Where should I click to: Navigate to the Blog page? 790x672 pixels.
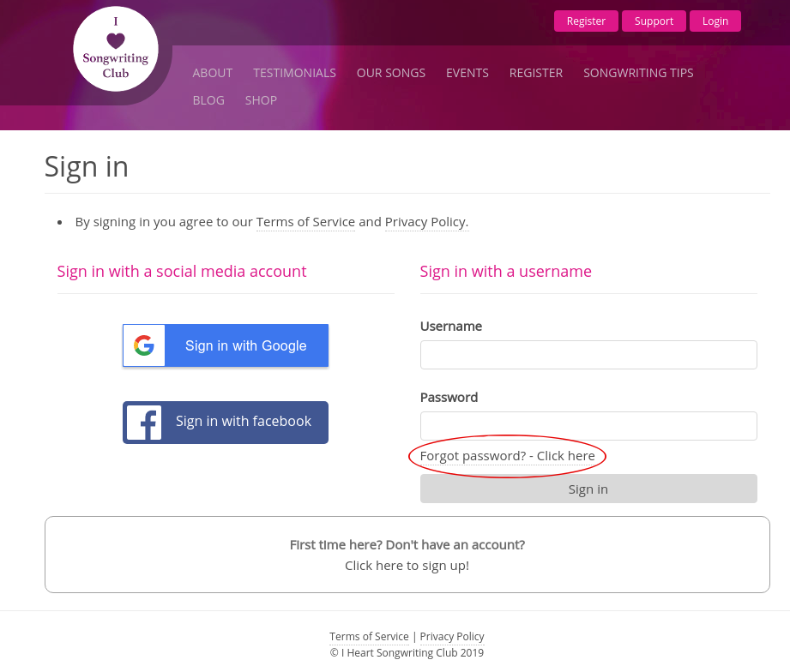208,100
